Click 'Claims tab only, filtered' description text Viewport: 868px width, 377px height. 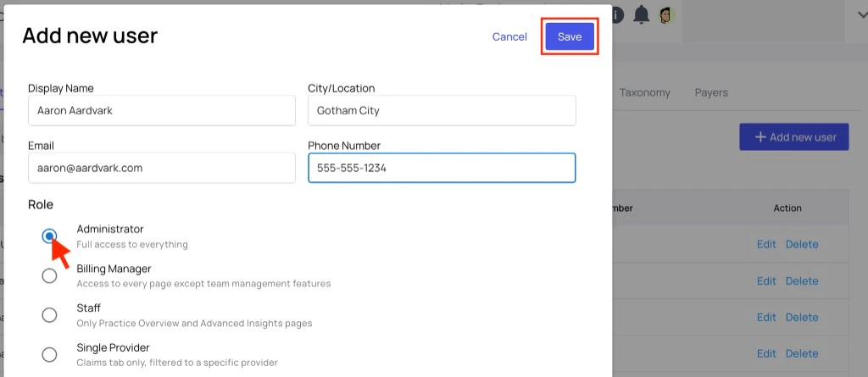point(177,363)
